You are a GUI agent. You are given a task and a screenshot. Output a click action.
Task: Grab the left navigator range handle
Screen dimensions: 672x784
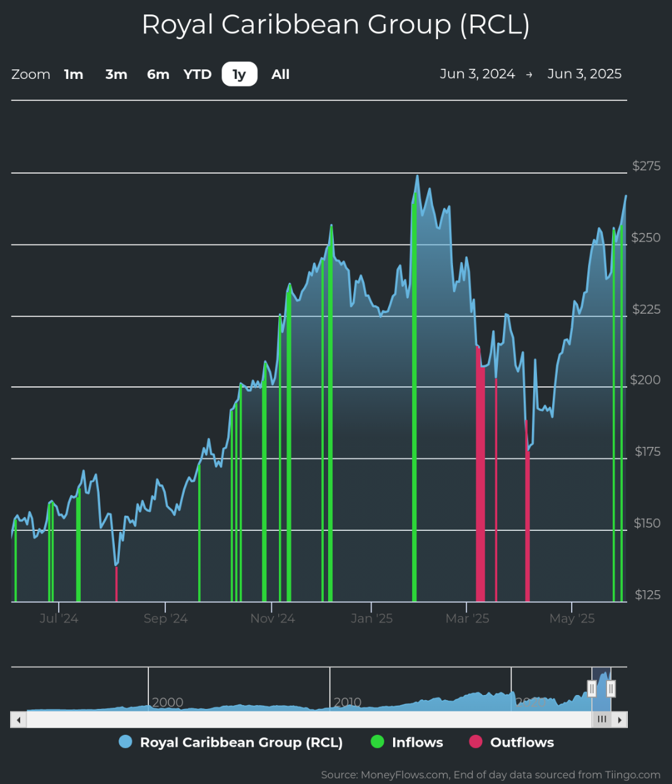tap(592, 689)
